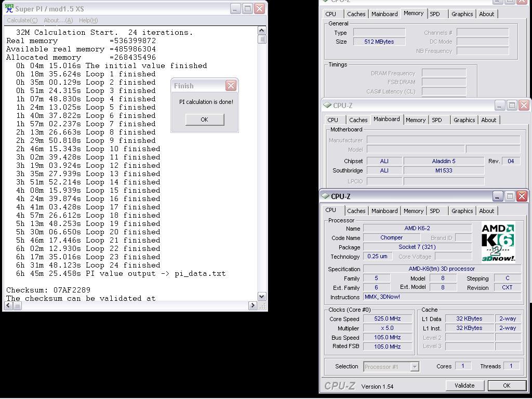Click Super PI horizontal scrollbar left arrow
Screen dimensions: 532x399
[8, 305]
